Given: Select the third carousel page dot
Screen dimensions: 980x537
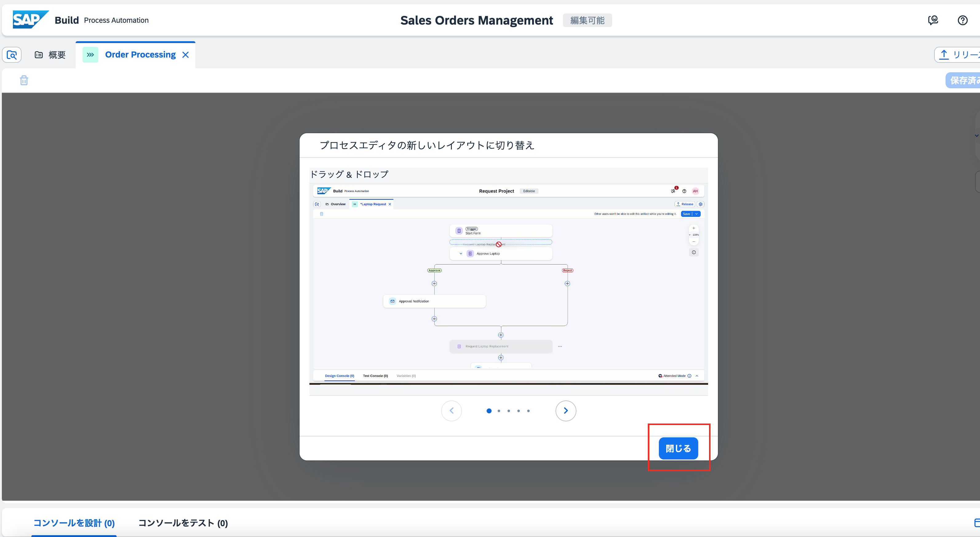Looking at the screenshot, I should [x=509, y=411].
